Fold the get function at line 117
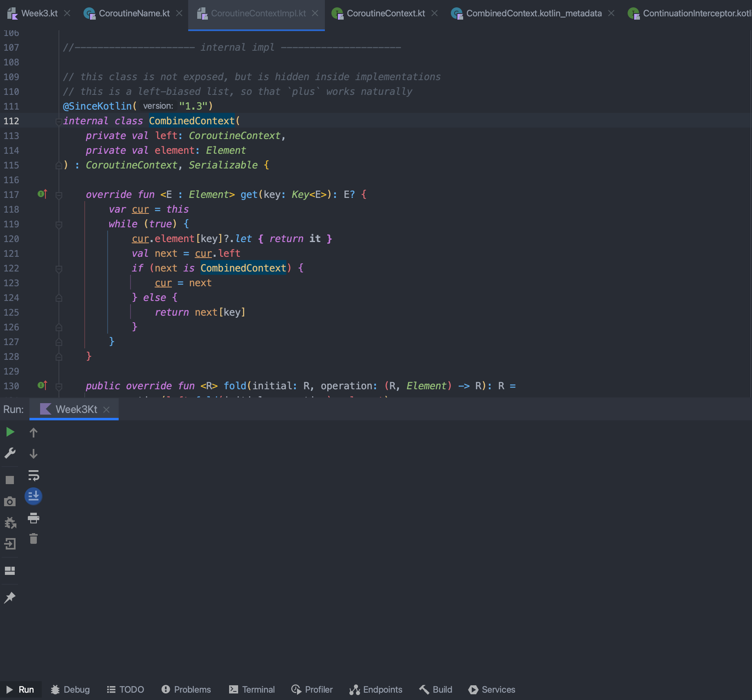The image size is (752, 700). tap(59, 195)
